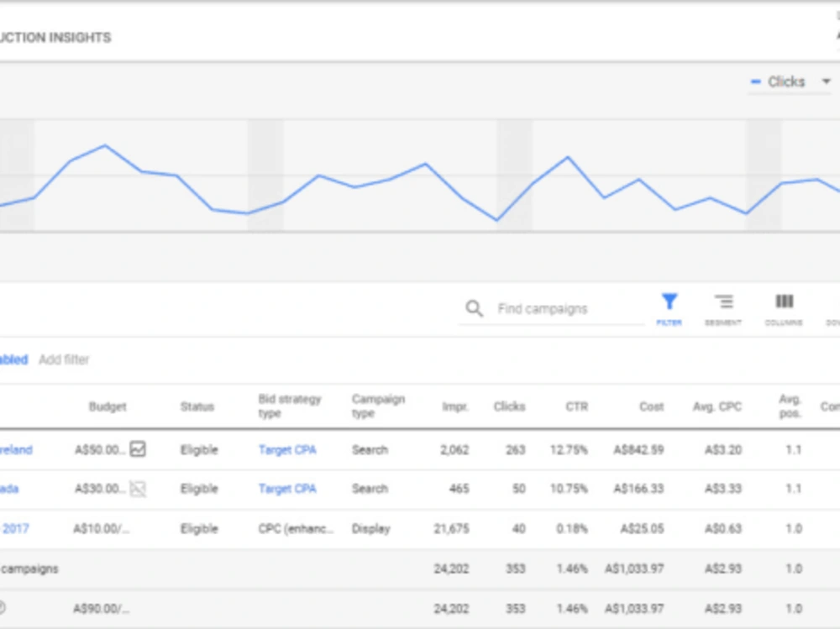Image resolution: width=840 pixels, height=629 pixels.
Task: Sort by Budget column header
Action: 108,406
